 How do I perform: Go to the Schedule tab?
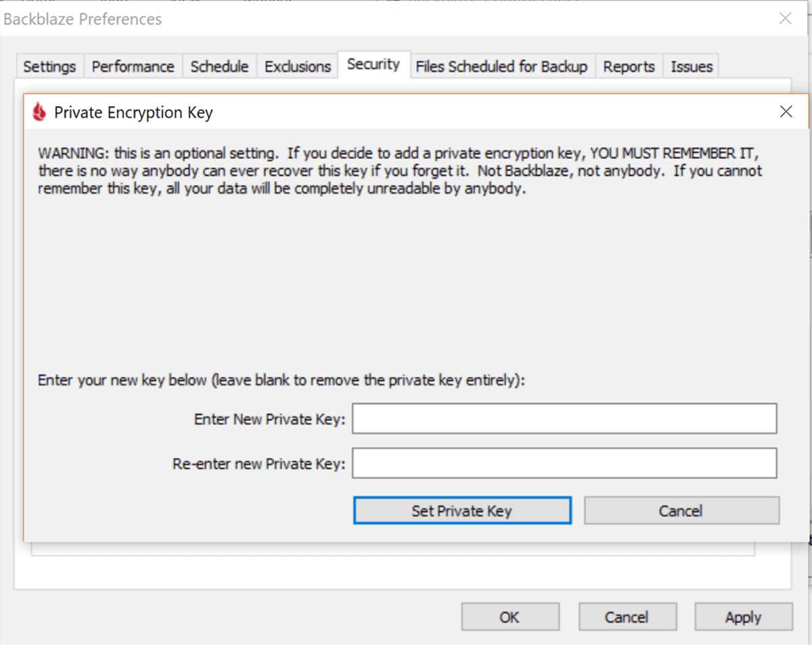(219, 66)
